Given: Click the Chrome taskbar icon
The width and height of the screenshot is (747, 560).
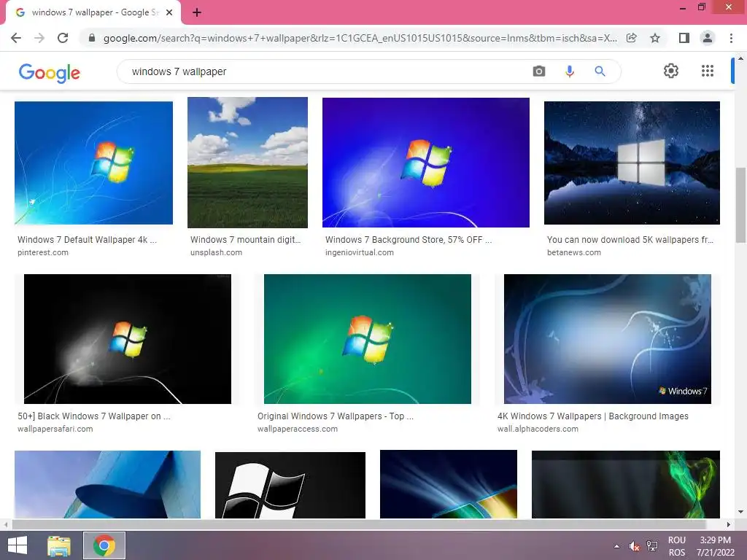Looking at the screenshot, I should coord(104,545).
